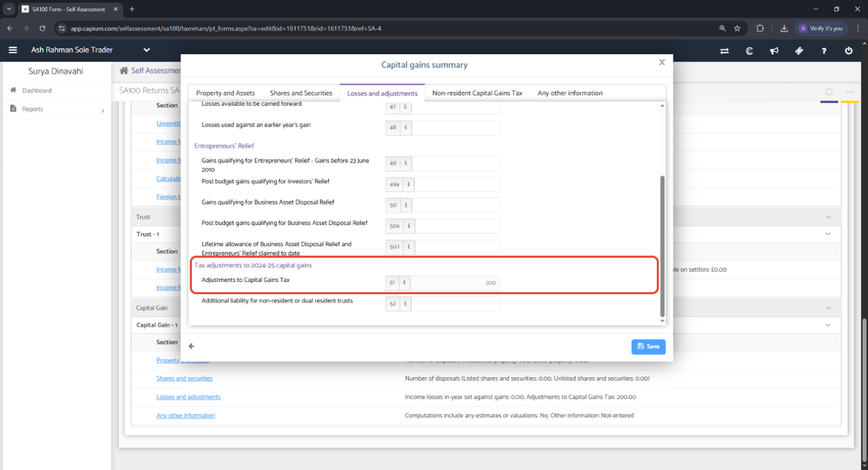Reload the browser page
The width and height of the screenshot is (868, 470).
[x=42, y=28]
